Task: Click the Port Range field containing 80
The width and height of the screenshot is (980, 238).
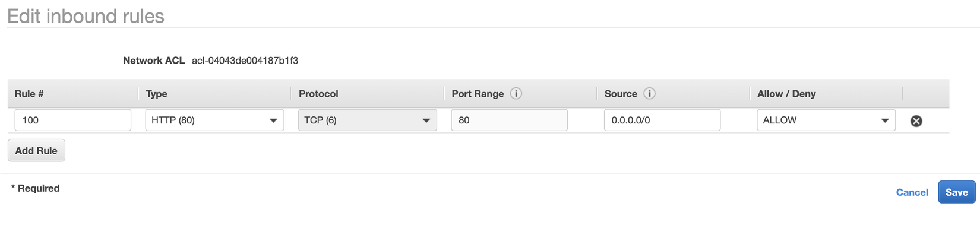Action: [x=509, y=120]
